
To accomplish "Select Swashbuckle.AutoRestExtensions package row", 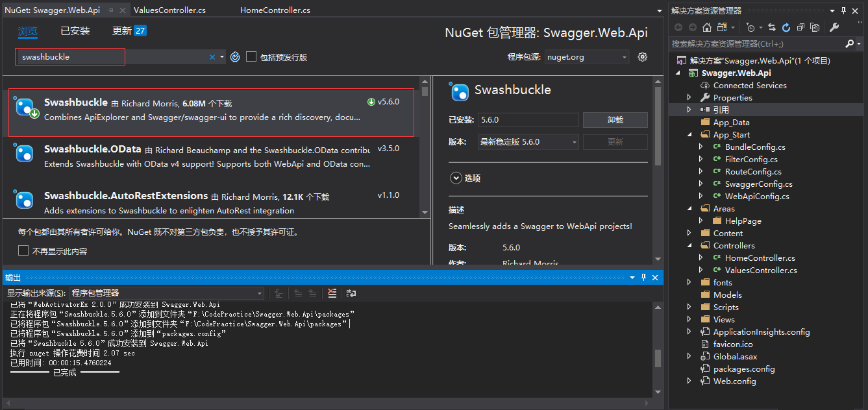I will tap(212, 202).
